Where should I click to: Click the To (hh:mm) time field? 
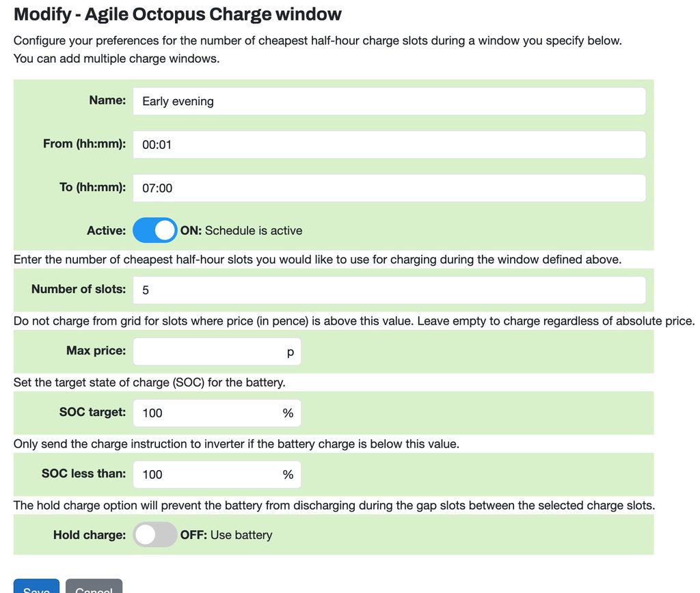pos(388,188)
